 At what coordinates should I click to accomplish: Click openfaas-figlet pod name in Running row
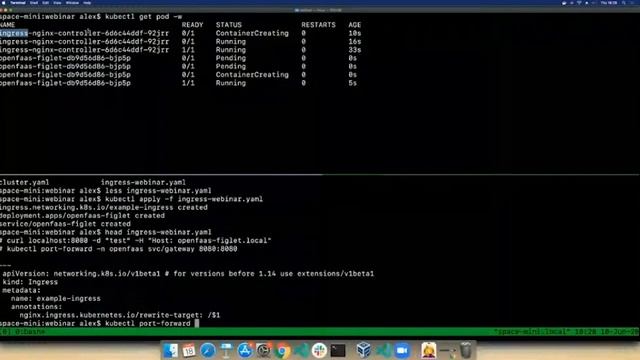tap(65, 83)
